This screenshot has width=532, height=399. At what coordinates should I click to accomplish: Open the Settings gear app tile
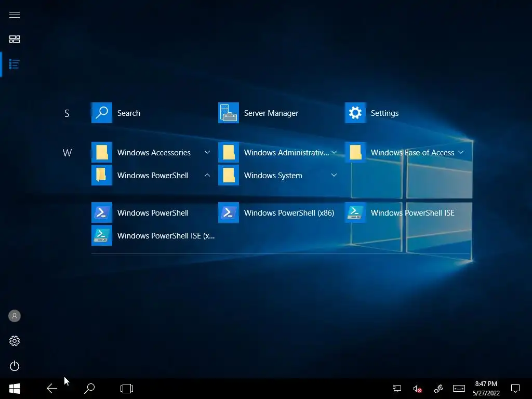[355, 113]
